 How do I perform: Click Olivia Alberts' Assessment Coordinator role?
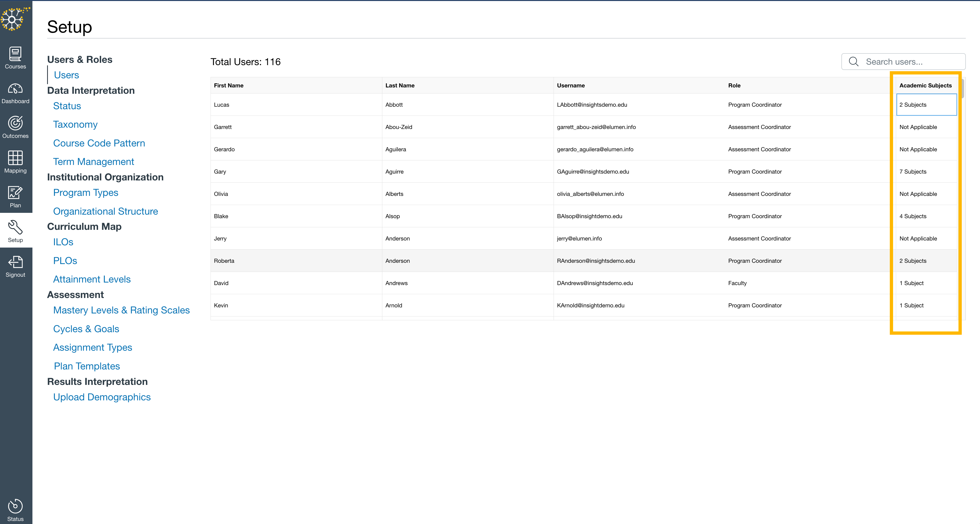(x=759, y=194)
